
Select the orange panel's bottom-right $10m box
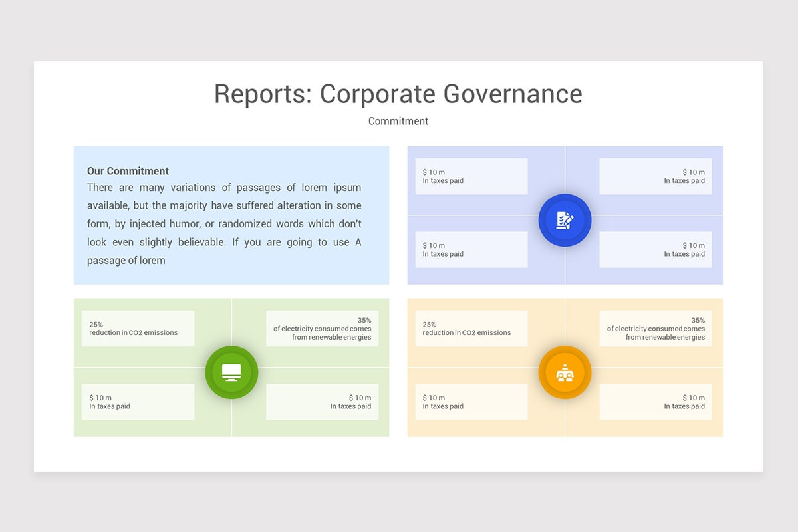point(656,401)
